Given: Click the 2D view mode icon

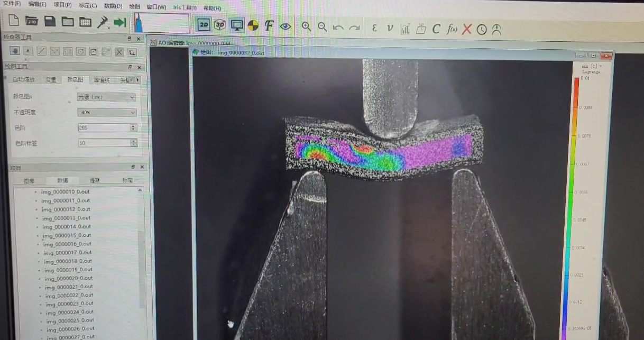Looking at the screenshot, I should pos(204,24).
